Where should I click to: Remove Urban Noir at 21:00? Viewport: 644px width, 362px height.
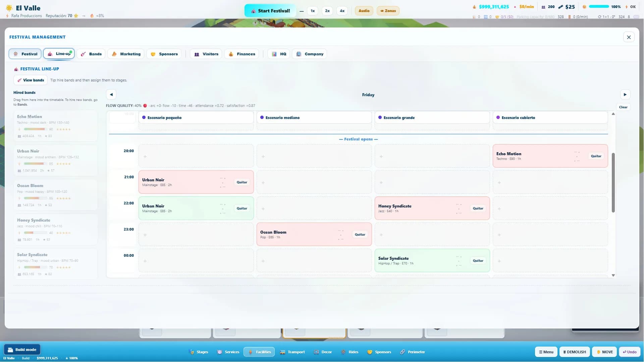[242, 182]
